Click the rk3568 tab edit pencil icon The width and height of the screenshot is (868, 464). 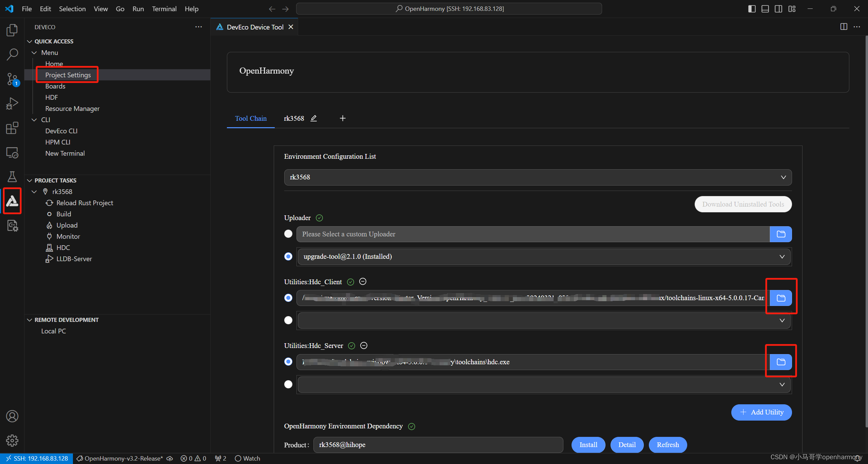coord(314,118)
